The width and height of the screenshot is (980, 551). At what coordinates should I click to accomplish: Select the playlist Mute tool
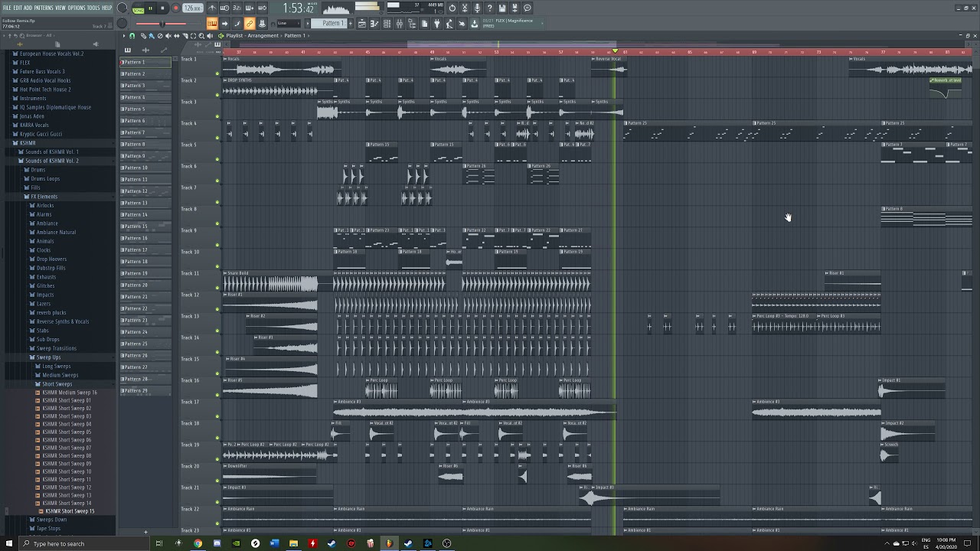tap(168, 35)
